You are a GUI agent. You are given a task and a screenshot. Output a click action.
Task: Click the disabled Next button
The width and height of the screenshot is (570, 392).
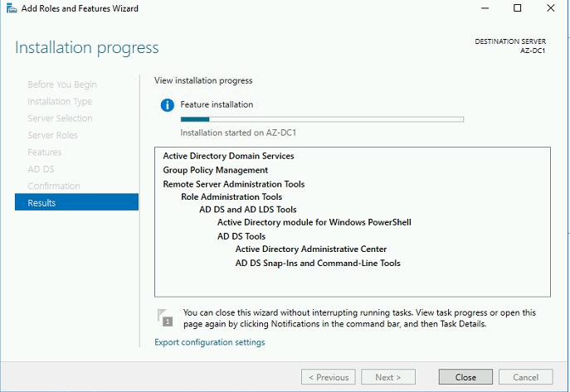388,377
